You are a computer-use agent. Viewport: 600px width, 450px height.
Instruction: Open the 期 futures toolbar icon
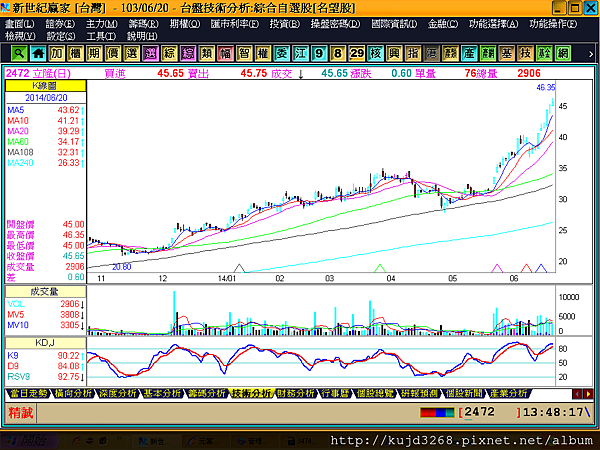coord(94,53)
